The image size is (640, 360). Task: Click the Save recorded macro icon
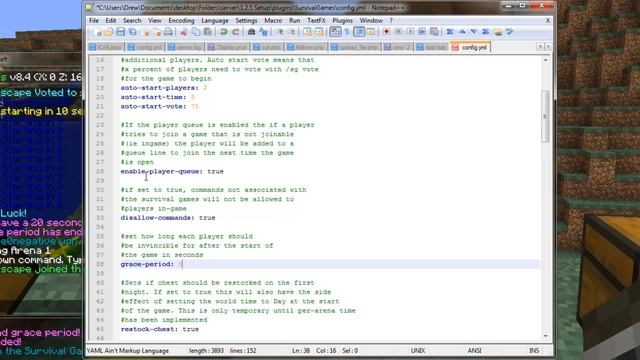point(434,32)
